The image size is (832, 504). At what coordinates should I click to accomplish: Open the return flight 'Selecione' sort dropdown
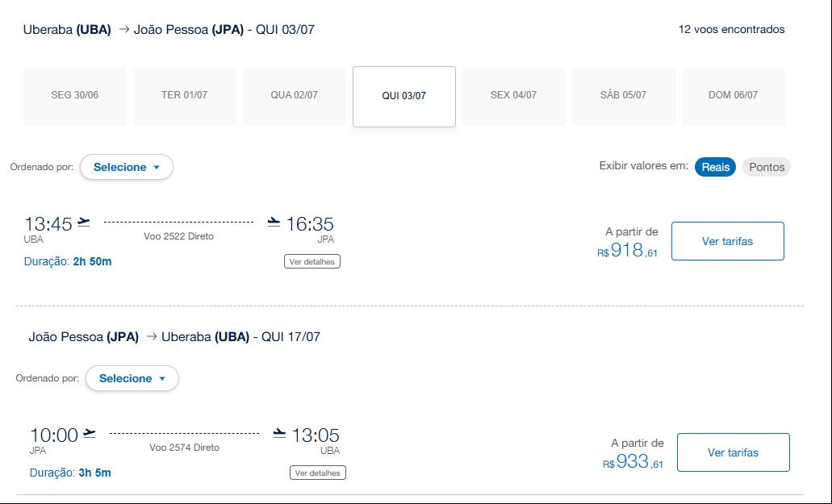pyautogui.click(x=132, y=378)
